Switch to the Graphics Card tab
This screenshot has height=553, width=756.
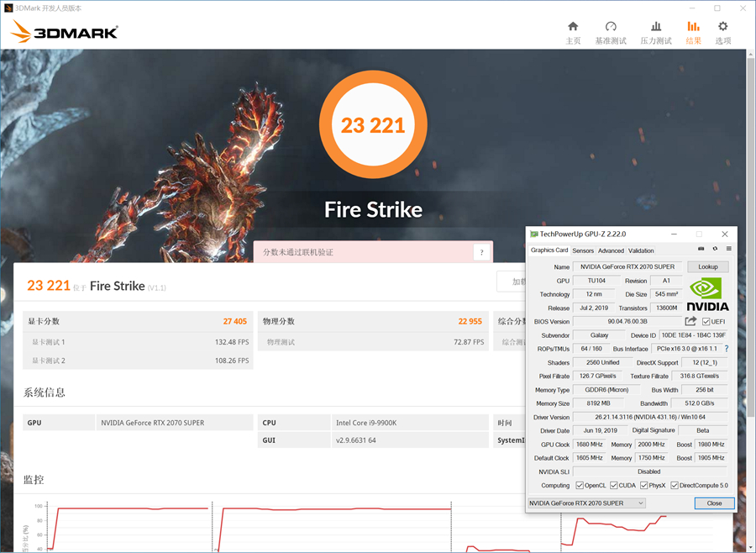click(549, 250)
